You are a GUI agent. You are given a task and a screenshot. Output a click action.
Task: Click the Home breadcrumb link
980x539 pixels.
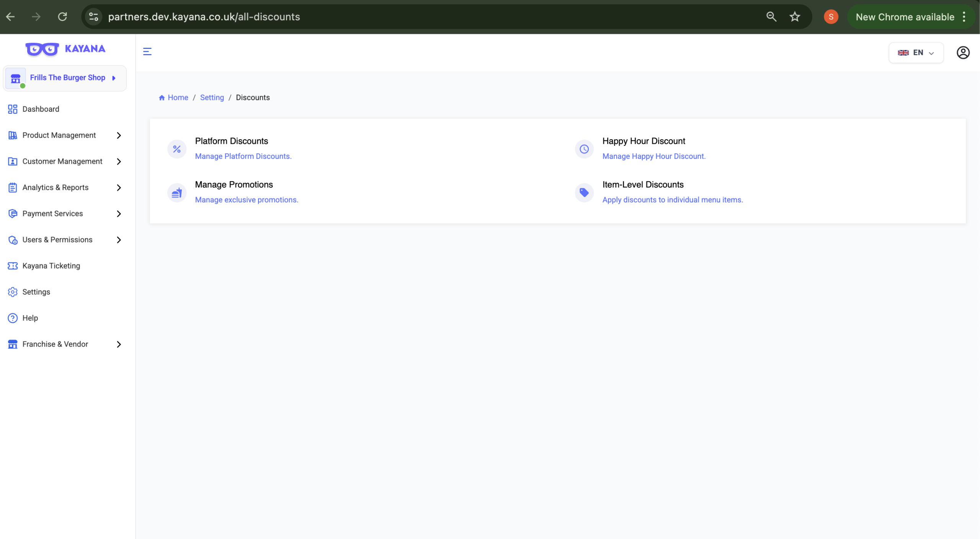(x=173, y=98)
